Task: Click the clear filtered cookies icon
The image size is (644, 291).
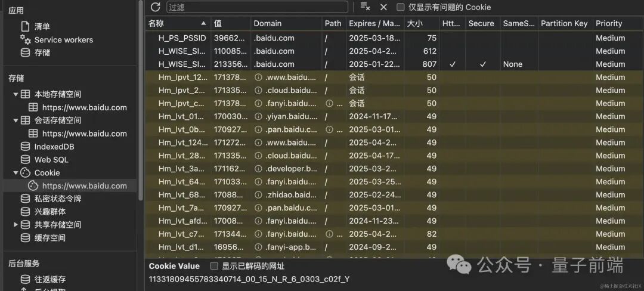Action: pyautogui.click(x=365, y=7)
